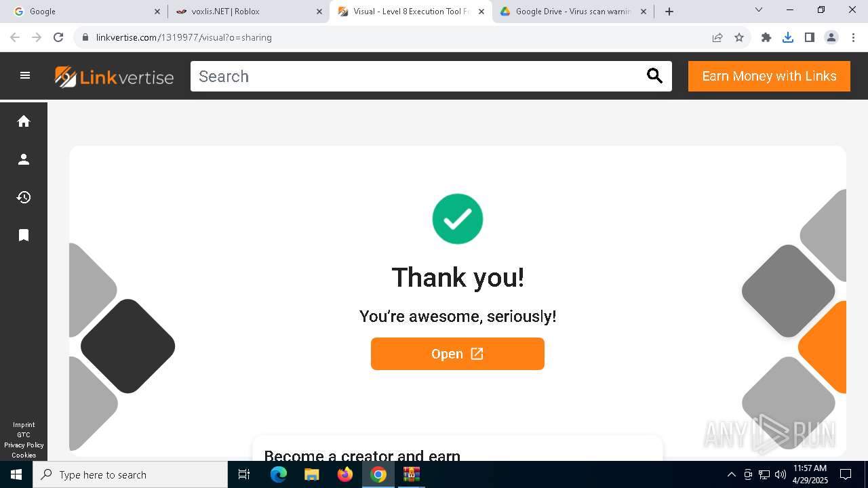
Task: Open the history icon in sidebar
Action: (24, 197)
